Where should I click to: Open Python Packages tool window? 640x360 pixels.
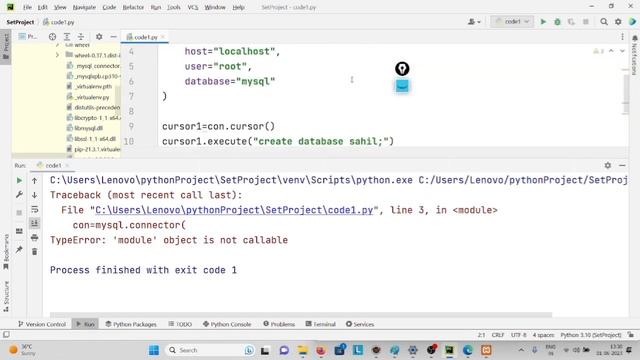pyautogui.click(x=131, y=324)
